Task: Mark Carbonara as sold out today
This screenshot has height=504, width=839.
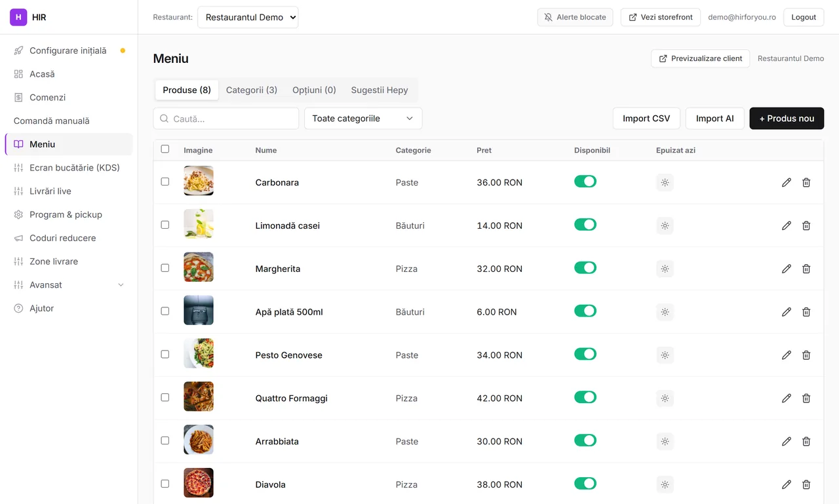Action: tap(665, 182)
